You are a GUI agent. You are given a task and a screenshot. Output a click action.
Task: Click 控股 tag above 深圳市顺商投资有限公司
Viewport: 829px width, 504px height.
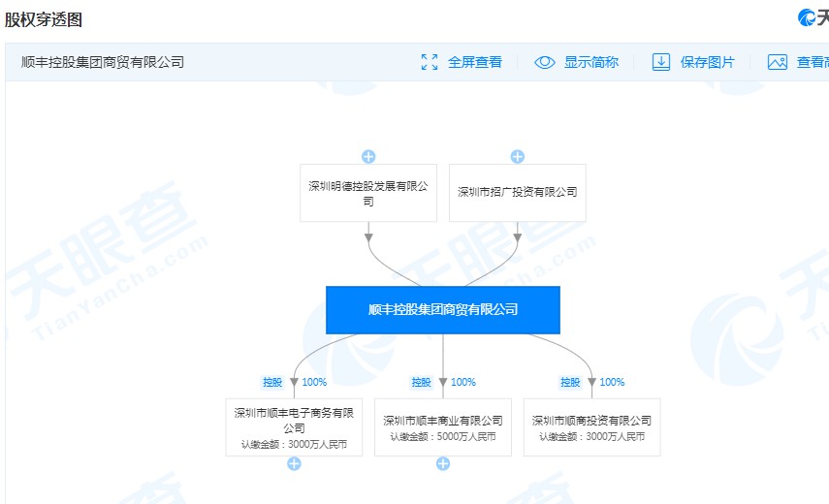[x=570, y=382]
